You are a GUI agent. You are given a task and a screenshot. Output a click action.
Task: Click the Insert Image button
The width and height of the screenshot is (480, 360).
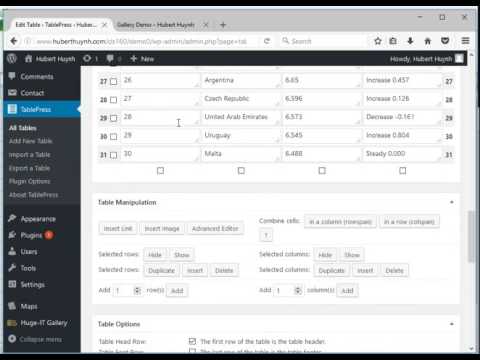pos(162,228)
